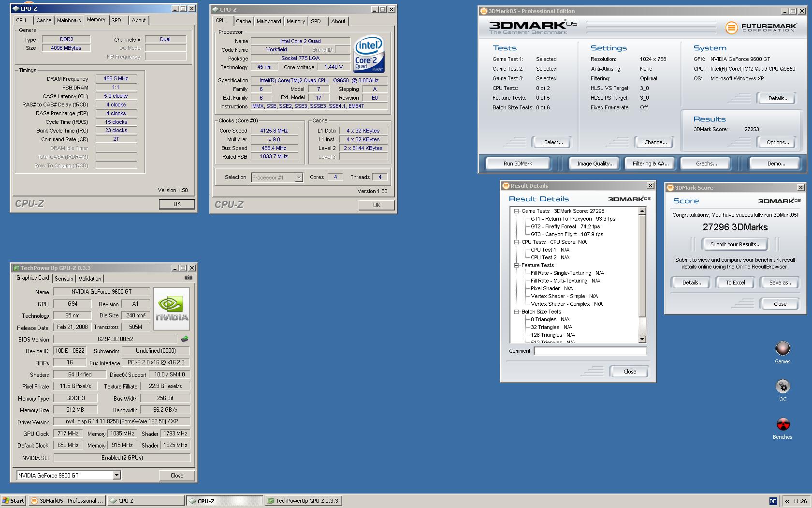Screen dimensions: 812x508
Task: Click the Futuremark Corporation logo
Action: (760, 28)
